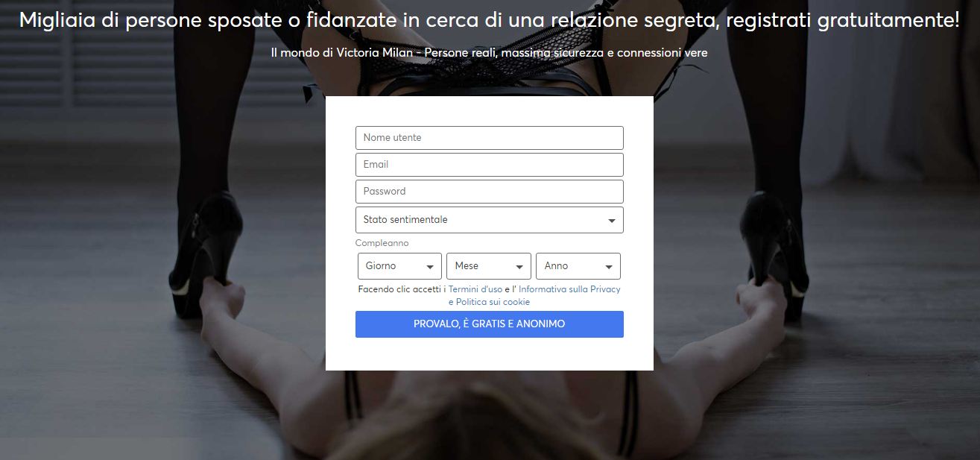980x460 pixels.
Task: Click the Facendo clic accetti text
Action: coord(399,289)
